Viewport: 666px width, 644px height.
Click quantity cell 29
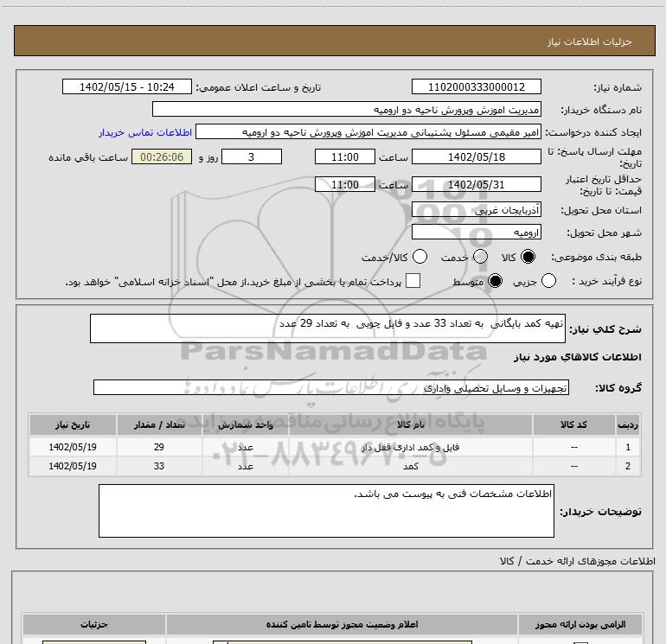(x=159, y=447)
